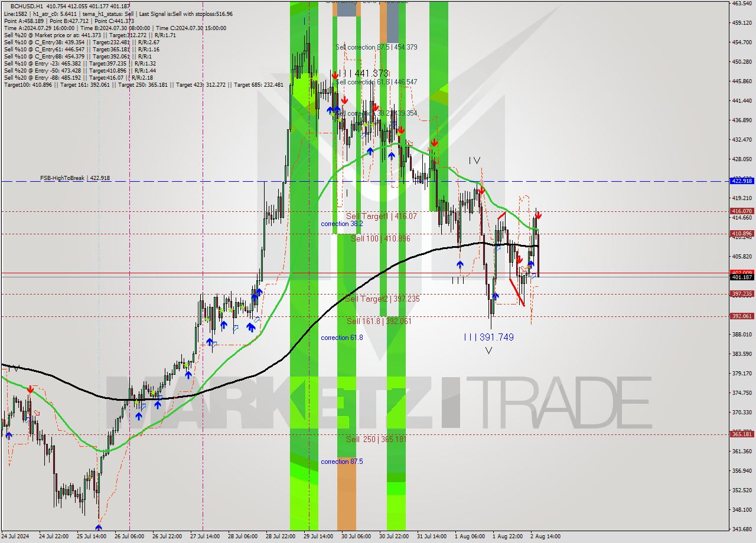
Task: Click the red down arrow at the latest candle
Action: [x=538, y=215]
